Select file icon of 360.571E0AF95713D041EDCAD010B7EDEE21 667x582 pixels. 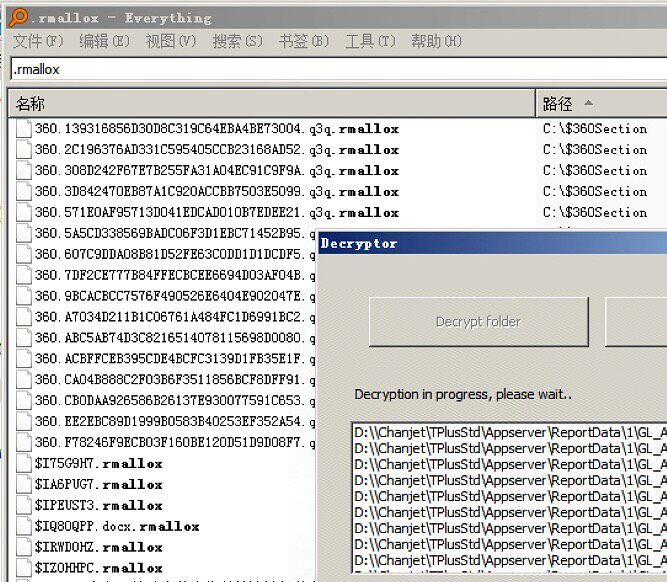24,212
